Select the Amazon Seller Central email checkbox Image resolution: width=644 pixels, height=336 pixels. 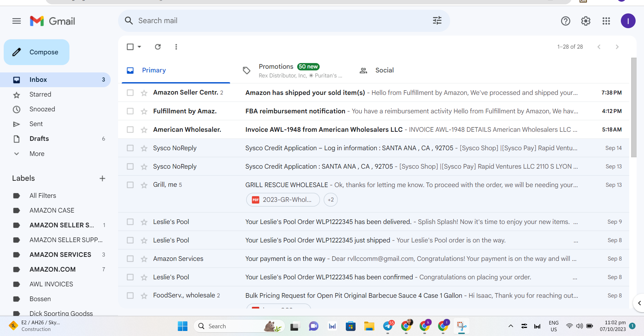[x=130, y=93]
